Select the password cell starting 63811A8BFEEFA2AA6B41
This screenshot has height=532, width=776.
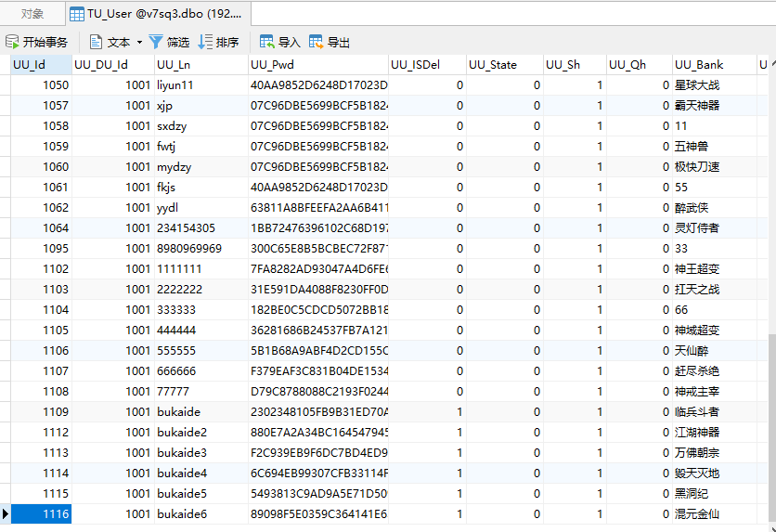click(318, 207)
